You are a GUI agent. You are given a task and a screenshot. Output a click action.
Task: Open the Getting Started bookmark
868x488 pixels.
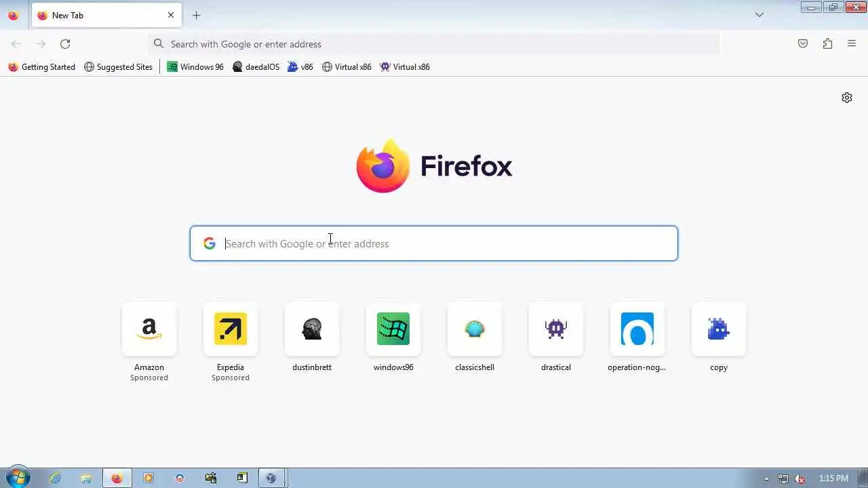click(41, 66)
